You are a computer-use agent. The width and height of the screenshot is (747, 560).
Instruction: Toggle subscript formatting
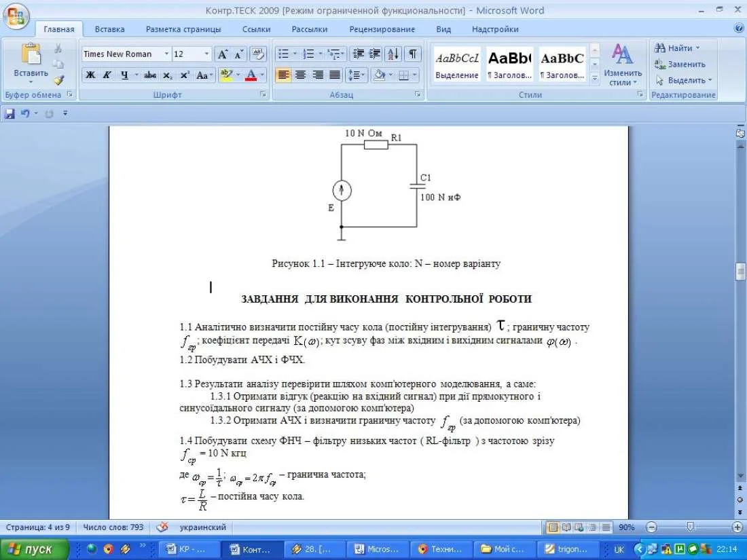click(x=167, y=75)
